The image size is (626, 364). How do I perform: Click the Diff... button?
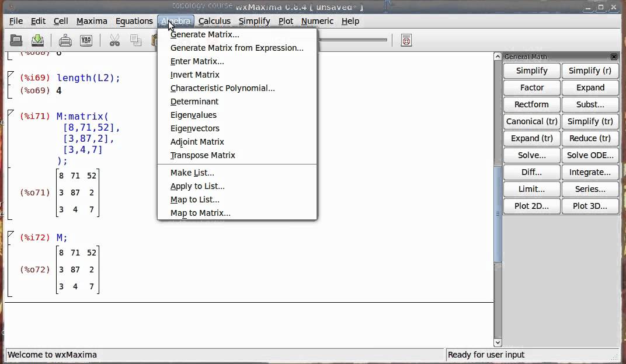click(532, 172)
